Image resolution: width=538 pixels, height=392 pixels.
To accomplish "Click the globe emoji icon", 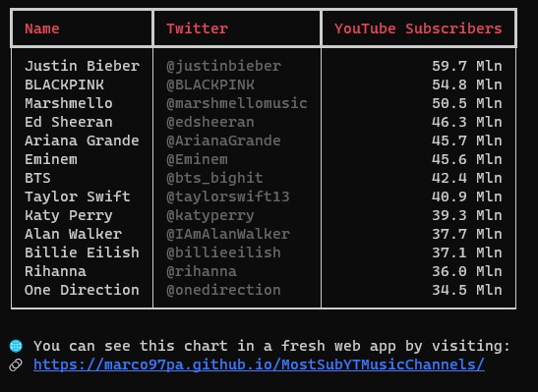I will (16, 346).
